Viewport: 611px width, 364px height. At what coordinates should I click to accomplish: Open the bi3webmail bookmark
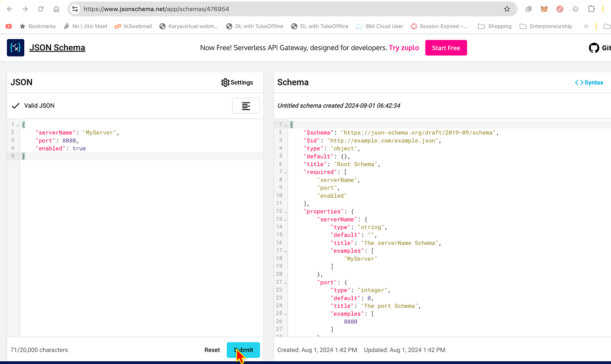click(133, 26)
